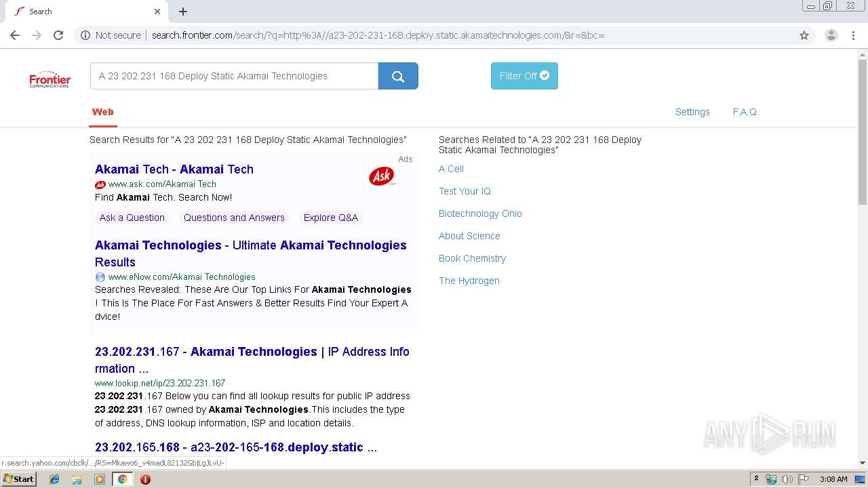Click the related search A Cell
The image size is (868, 488).
pos(451,169)
